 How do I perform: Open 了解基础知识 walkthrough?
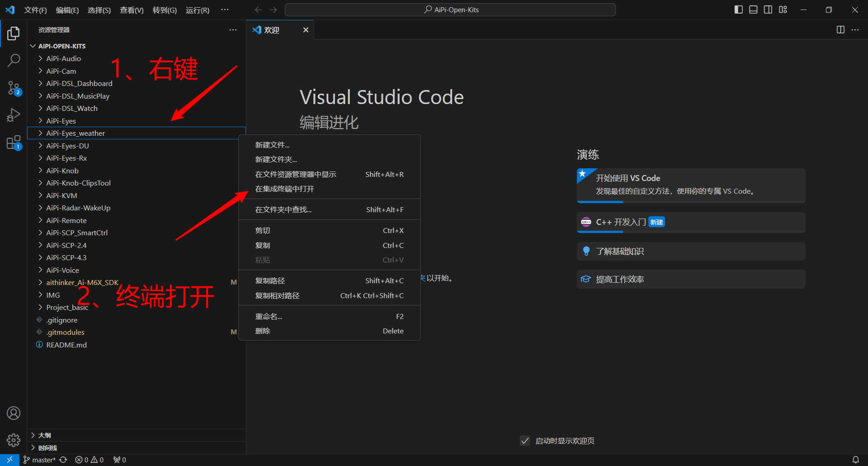tap(691, 251)
